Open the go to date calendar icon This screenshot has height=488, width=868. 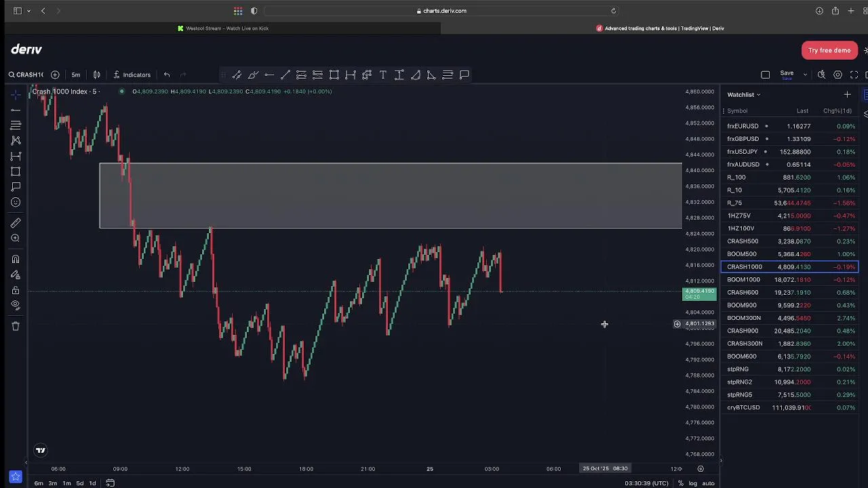[x=110, y=483]
